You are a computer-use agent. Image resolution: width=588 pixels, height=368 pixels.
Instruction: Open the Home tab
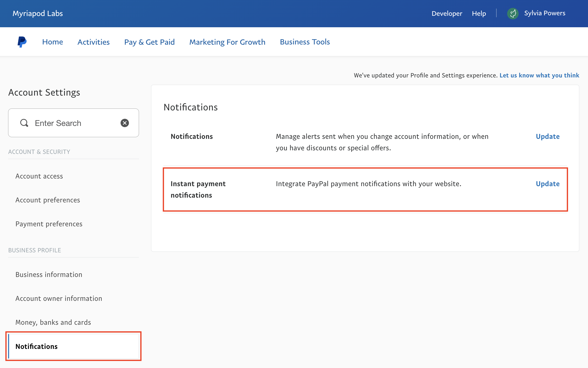53,42
